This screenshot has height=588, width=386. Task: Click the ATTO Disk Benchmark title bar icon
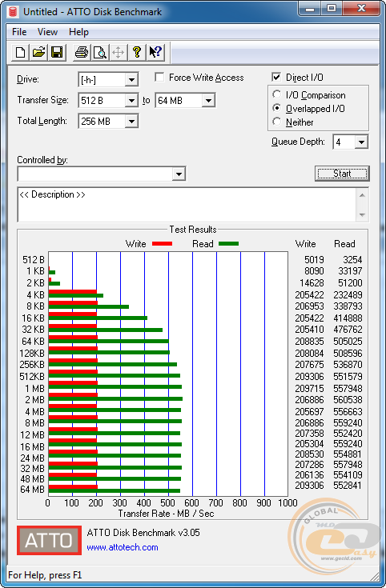coord(13,12)
